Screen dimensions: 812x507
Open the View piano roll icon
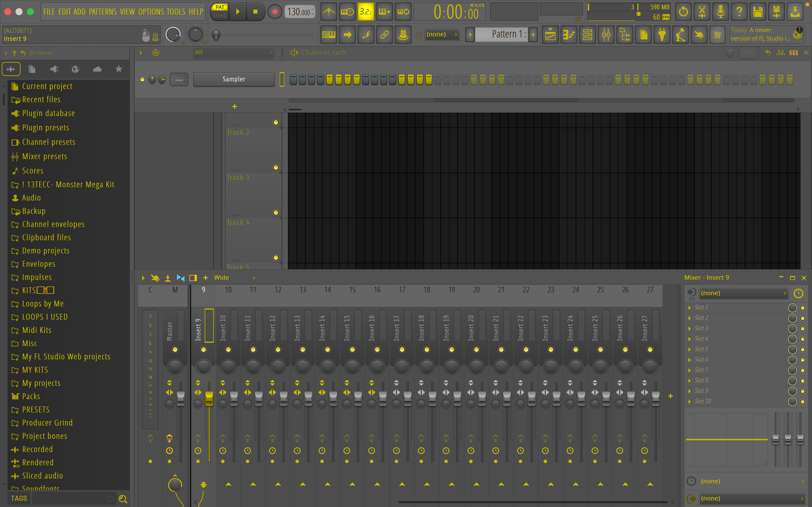point(569,35)
